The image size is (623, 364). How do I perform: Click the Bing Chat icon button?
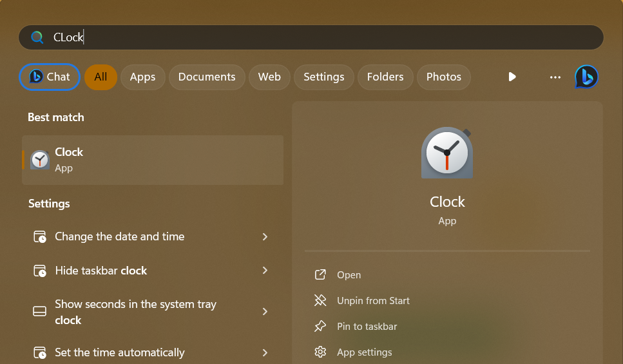pyautogui.click(x=50, y=77)
